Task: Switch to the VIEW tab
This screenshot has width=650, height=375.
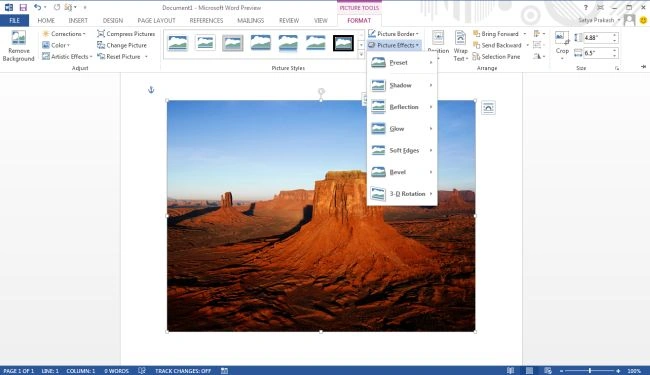Action: point(320,20)
